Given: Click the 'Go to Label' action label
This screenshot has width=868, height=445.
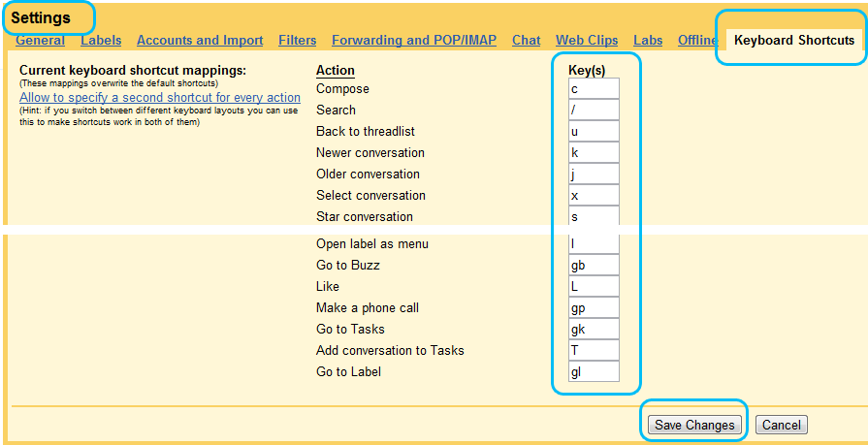Looking at the screenshot, I should 349,371.
